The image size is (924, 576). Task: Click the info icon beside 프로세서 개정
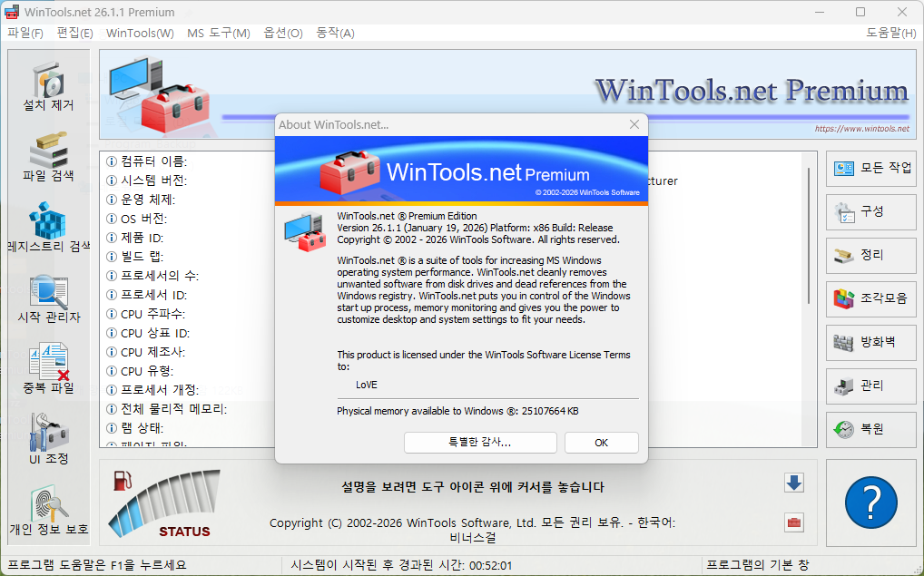112,390
